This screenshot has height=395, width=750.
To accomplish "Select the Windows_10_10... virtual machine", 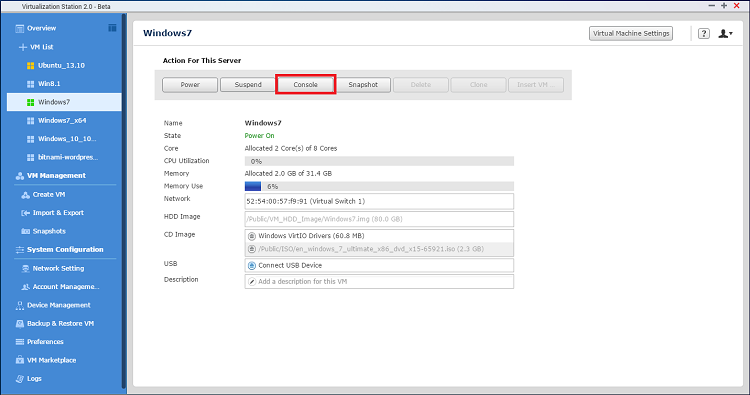I will point(67,139).
